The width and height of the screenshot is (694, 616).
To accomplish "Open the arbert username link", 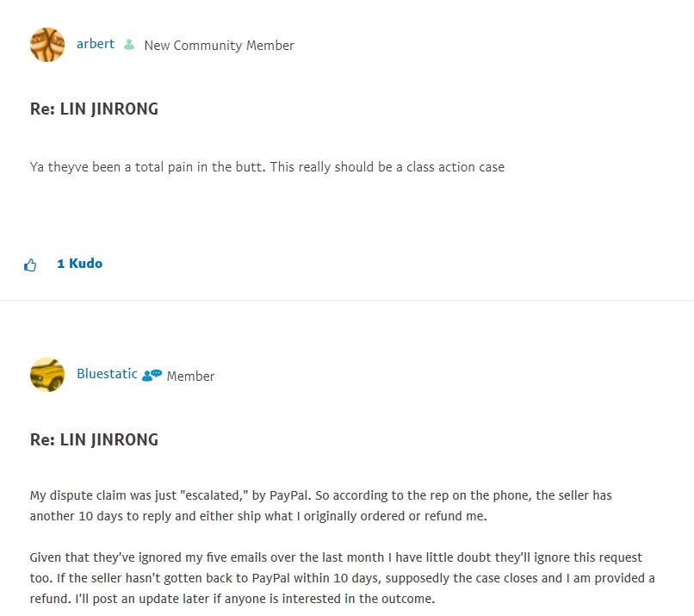I will (96, 44).
